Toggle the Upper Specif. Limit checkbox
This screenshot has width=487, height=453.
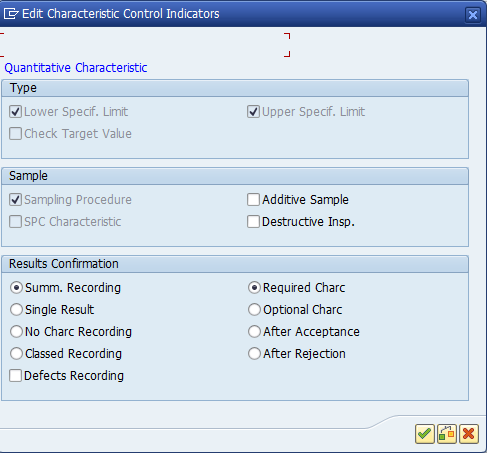point(253,112)
